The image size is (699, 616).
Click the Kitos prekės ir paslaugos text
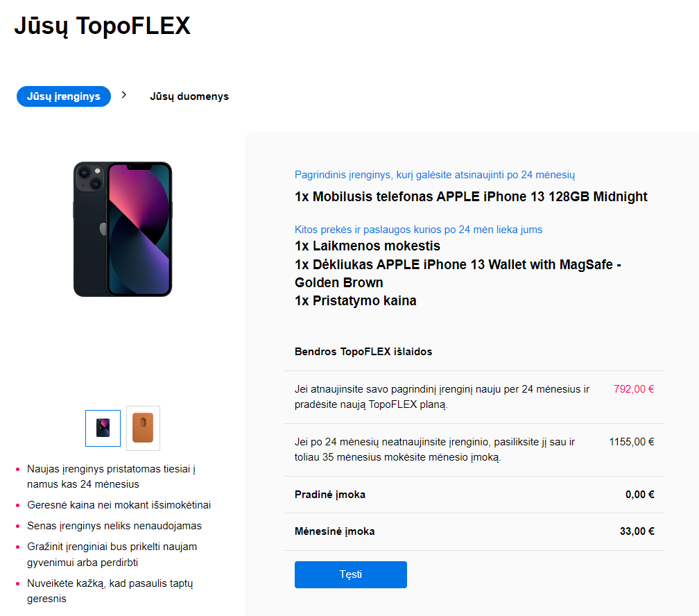[418, 230]
